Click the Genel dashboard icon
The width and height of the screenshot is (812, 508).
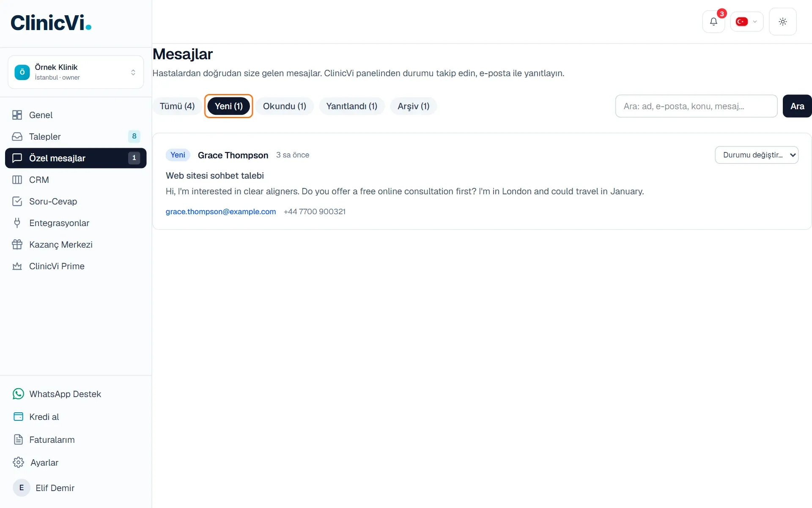pos(17,115)
